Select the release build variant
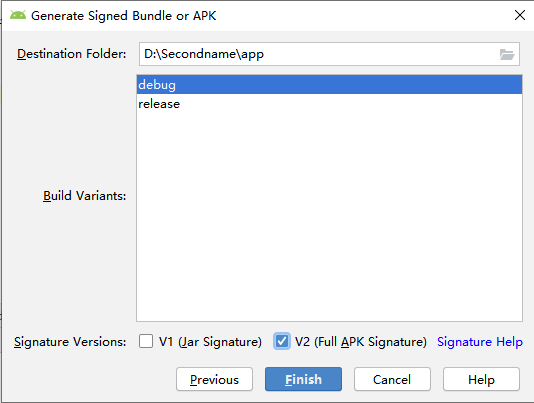534x403 pixels. [x=329, y=104]
